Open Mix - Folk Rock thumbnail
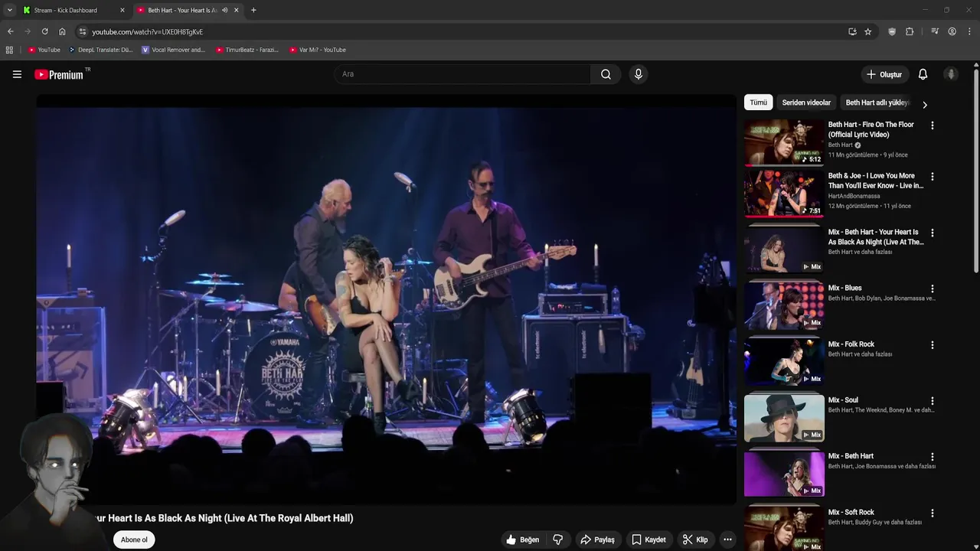The image size is (980, 551). coord(784,362)
